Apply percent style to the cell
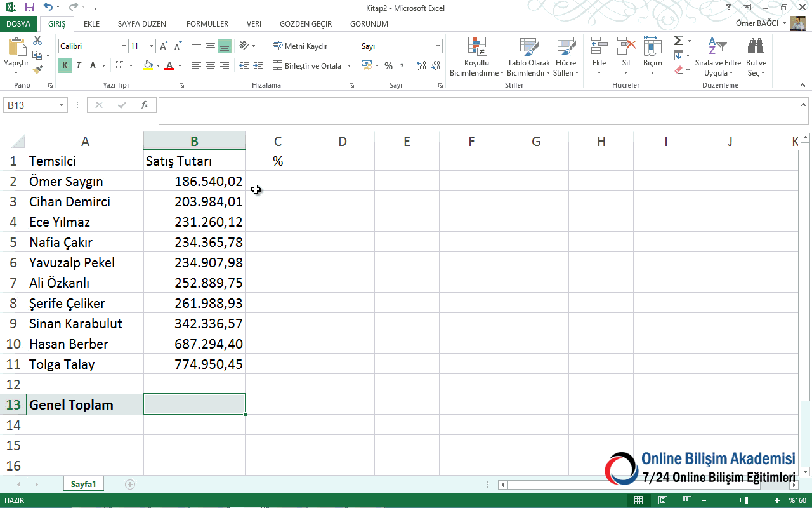 pyautogui.click(x=388, y=66)
